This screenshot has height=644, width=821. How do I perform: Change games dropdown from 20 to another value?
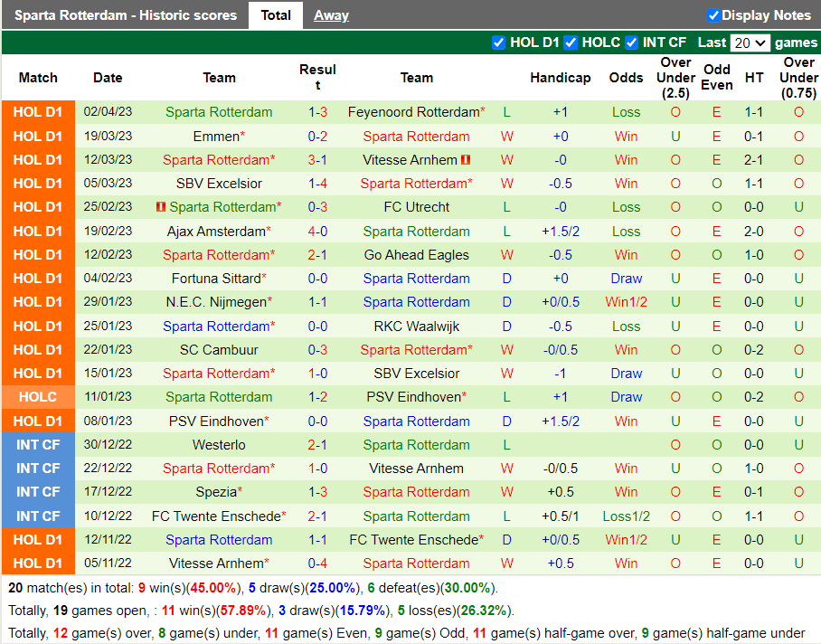point(750,43)
